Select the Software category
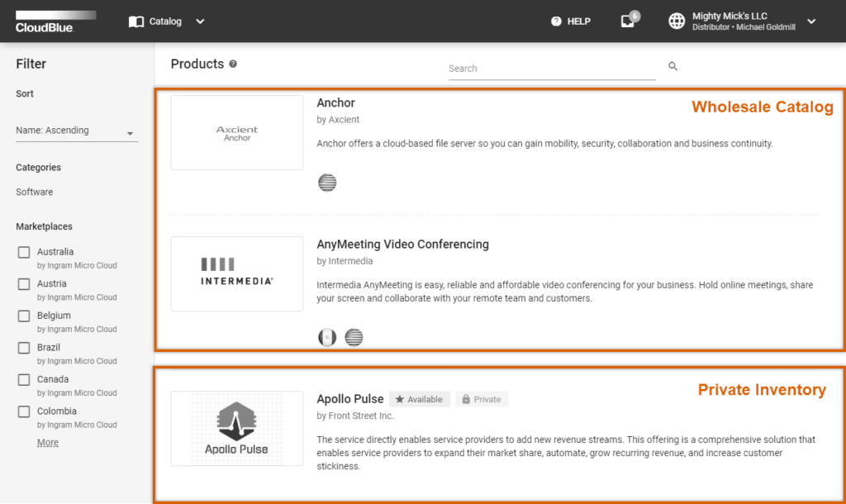 point(35,192)
